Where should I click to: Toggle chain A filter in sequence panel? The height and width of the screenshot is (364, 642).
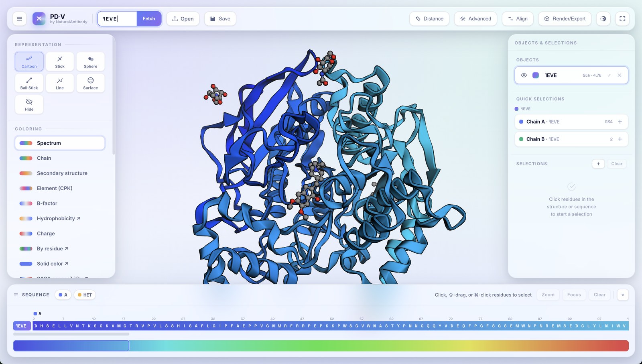(x=63, y=295)
